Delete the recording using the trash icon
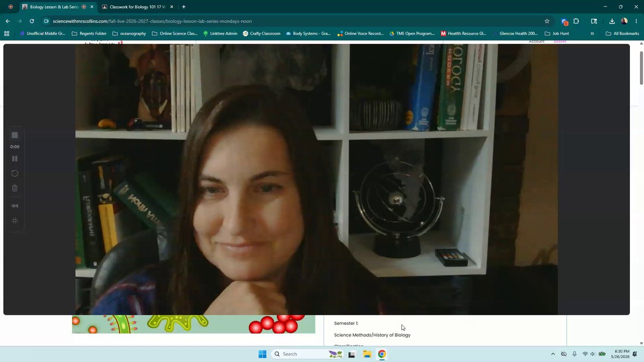This screenshot has height=362, width=644. click(x=15, y=188)
